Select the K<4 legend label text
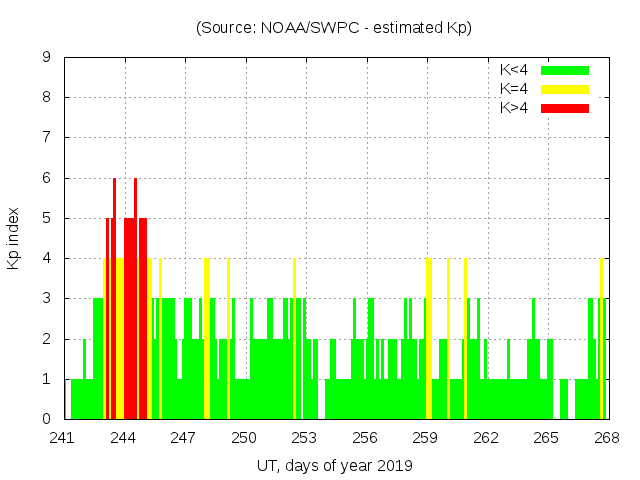This screenshot has height=480, width=640. (x=513, y=70)
